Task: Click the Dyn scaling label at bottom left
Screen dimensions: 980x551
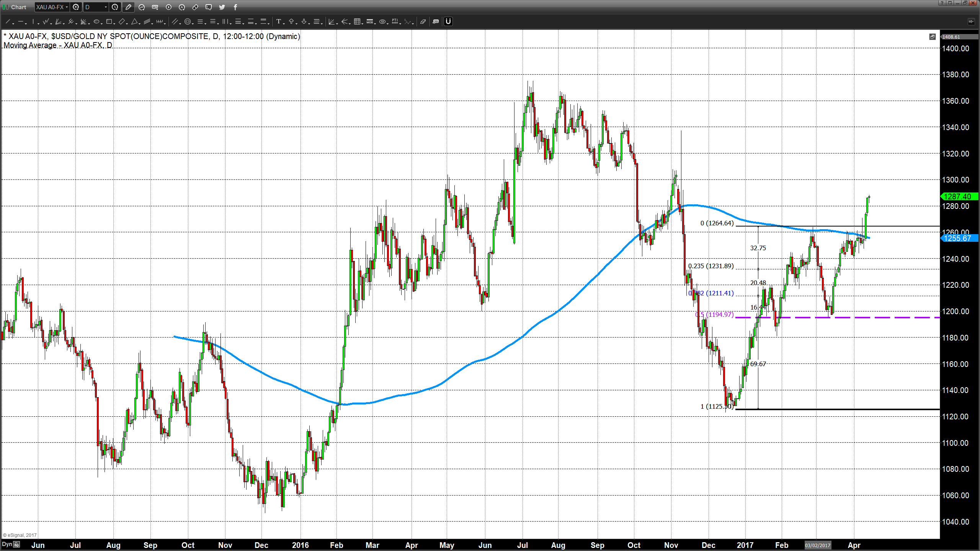Action: tap(7, 544)
